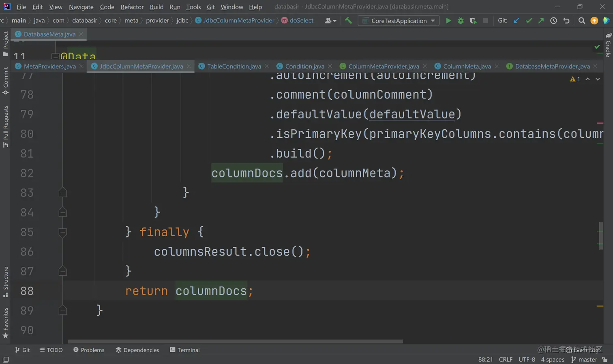Rollback changes with the undo arrow icon
The width and height of the screenshot is (613, 364).
[566, 21]
